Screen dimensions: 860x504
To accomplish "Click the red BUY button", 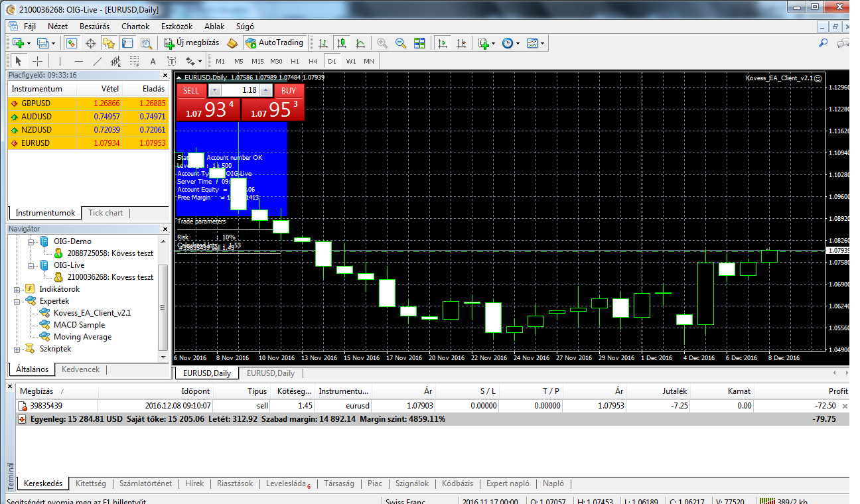I will pyautogui.click(x=289, y=90).
